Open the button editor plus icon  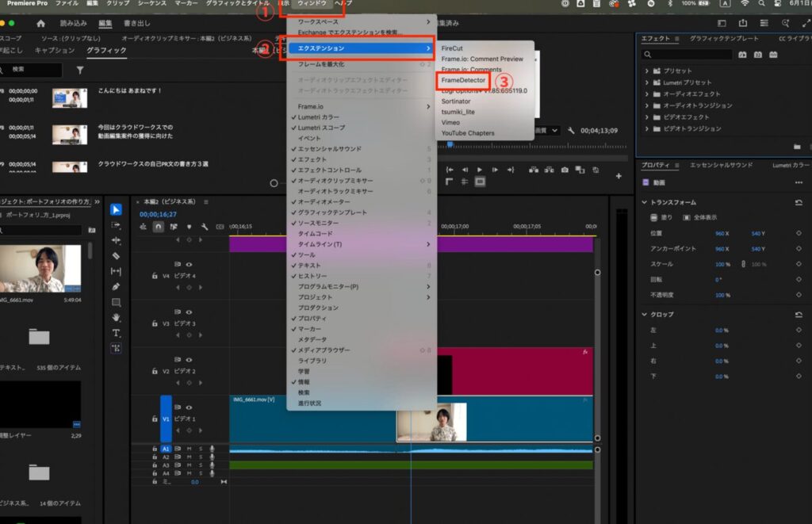619,176
